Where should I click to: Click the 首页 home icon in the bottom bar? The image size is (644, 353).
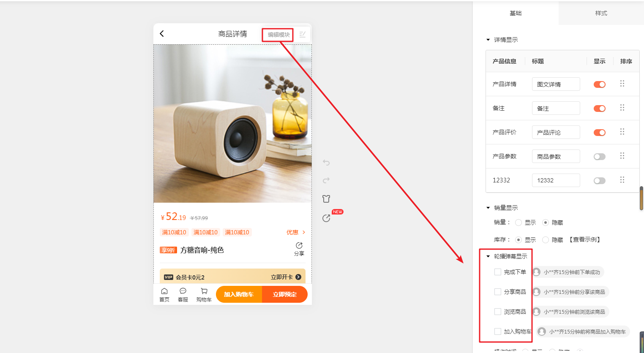coord(164,291)
